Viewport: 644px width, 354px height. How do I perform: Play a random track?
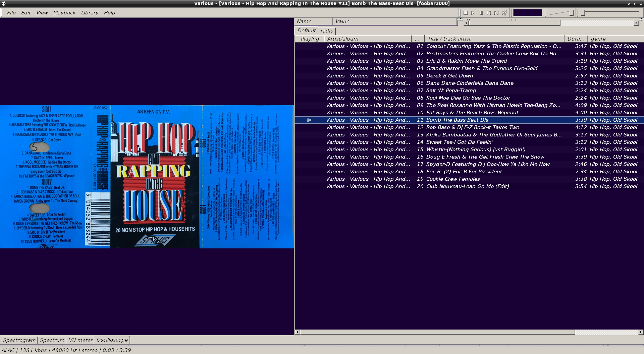(x=504, y=13)
